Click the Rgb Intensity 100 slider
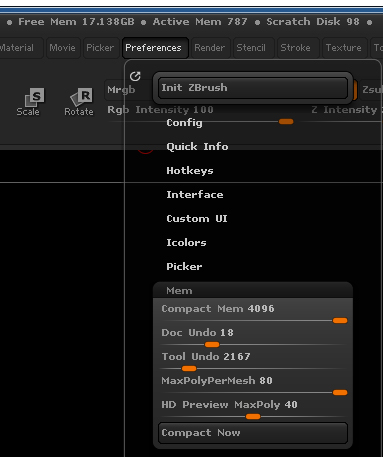The image size is (383, 457). (x=200, y=114)
